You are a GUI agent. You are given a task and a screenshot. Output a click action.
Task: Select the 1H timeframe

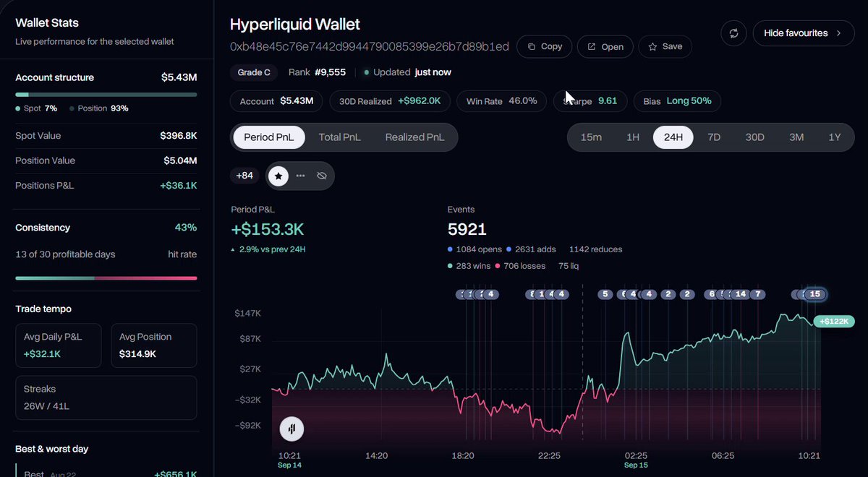[x=633, y=137]
